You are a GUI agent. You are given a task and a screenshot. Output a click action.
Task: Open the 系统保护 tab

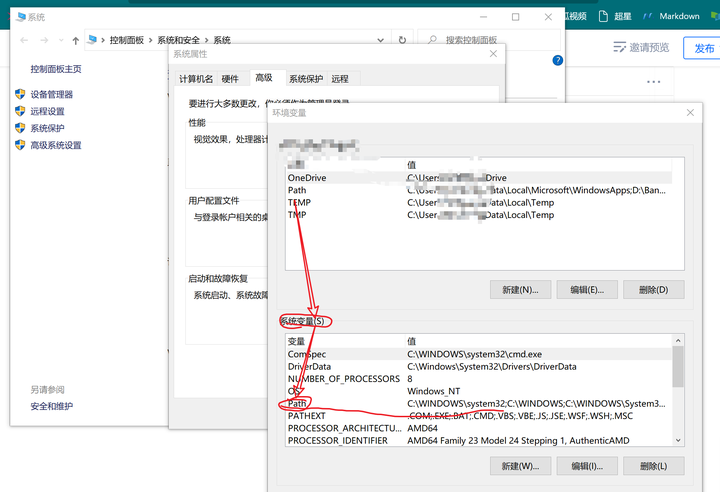click(306, 79)
